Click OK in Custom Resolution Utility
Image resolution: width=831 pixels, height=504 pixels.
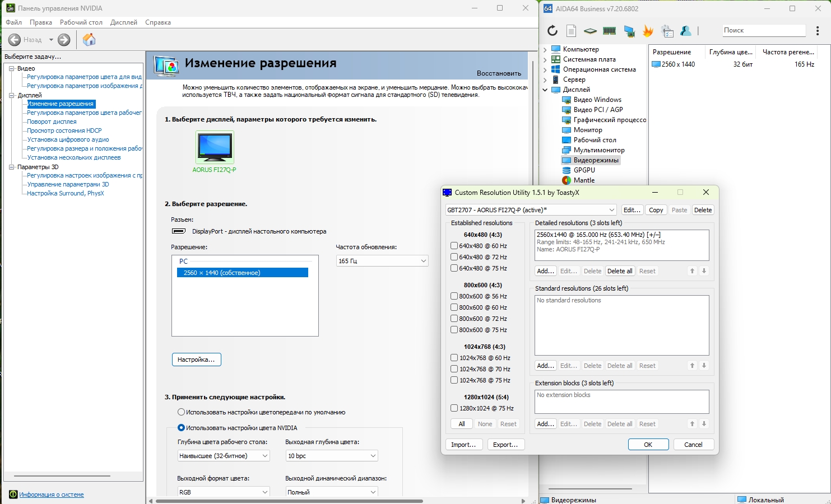[x=648, y=445]
